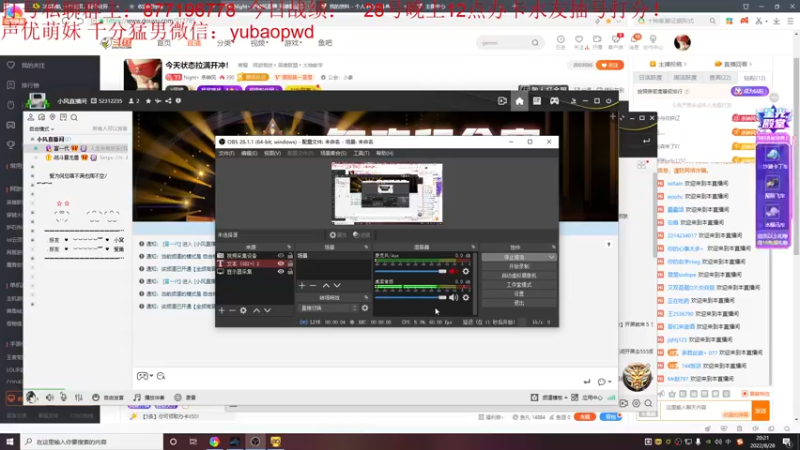Click 启动虚拟摄像机 in OBS controls
This screenshot has width=800, height=450.
pyautogui.click(x=519, y=276)
